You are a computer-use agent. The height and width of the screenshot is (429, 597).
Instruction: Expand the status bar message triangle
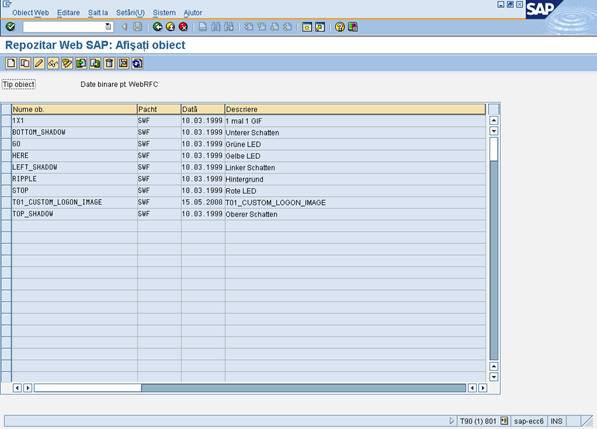coord(452,421)
